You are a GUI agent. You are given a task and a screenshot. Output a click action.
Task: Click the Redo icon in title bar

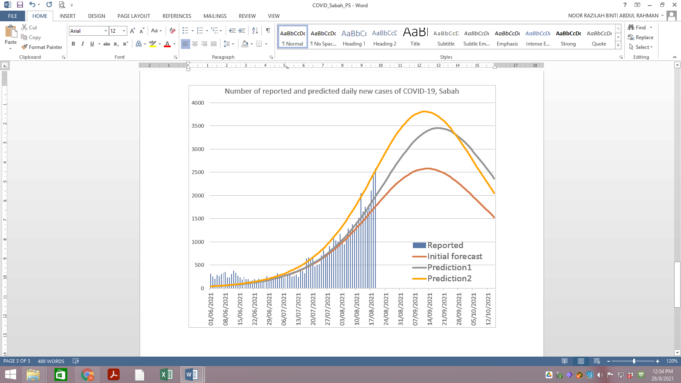49,5
